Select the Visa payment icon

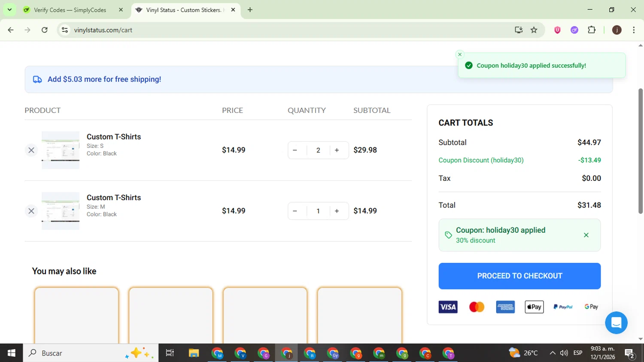(x=448, y=307)
